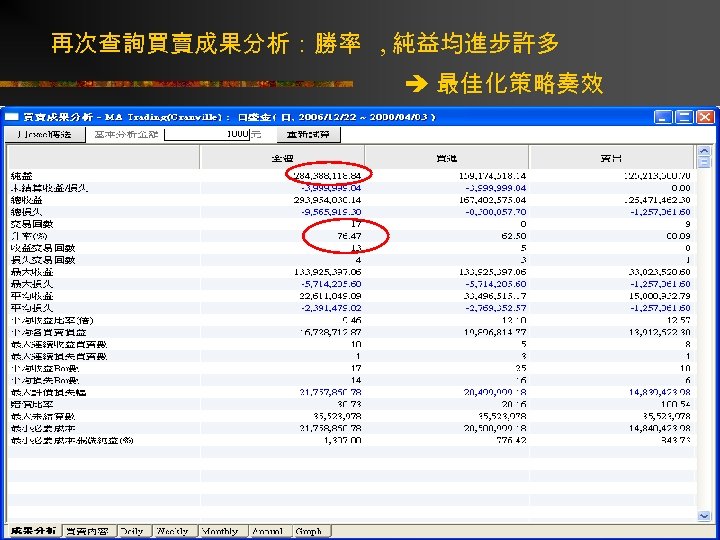Select the 純益 row label
This screenshot has height=540, width=720.
pyautogui.click(x=22, y=176)
